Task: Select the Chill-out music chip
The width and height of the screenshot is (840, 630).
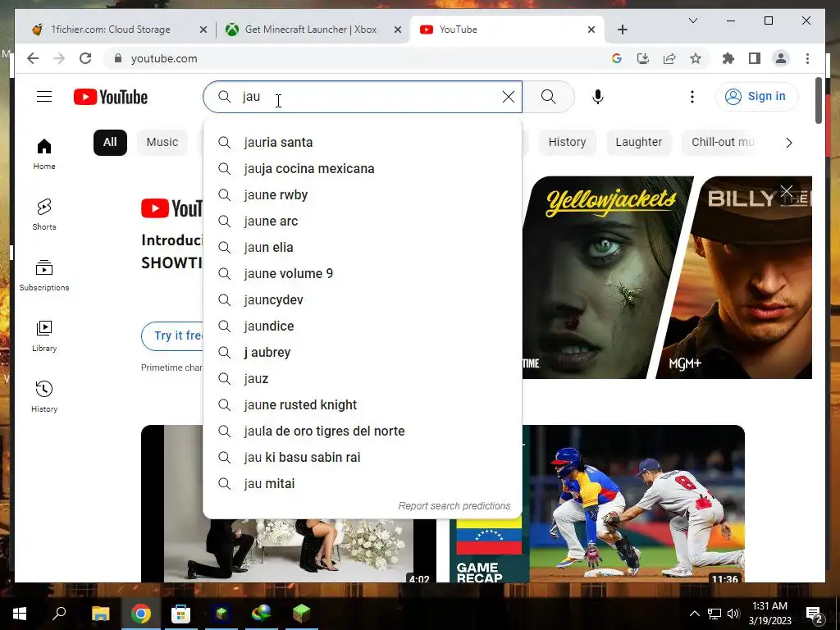Action: pos(722,143)
